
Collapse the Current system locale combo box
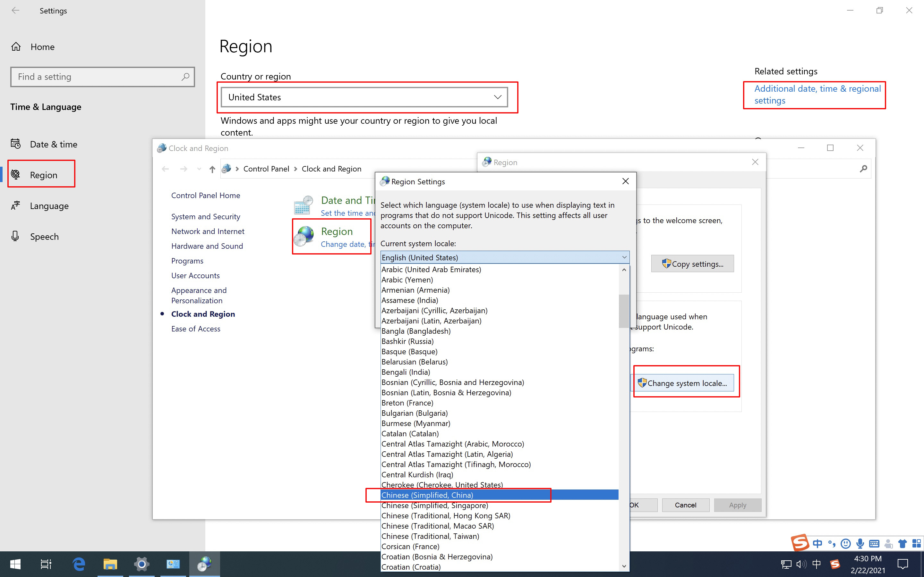624,258
